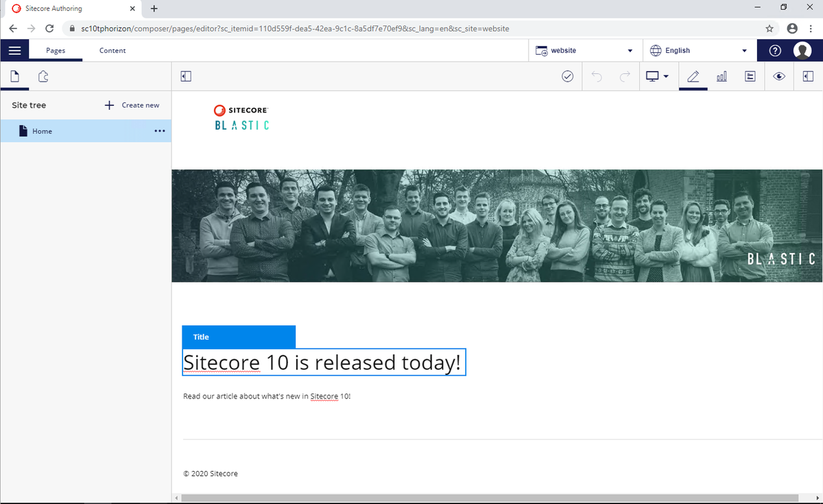Screen dimensions: 823x504
Task: Click the Read our article paragraph text
Action: pyautogui.click(x=267, y=396)
